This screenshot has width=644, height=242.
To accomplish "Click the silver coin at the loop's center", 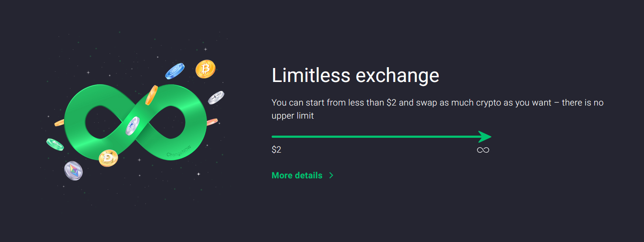I will pyautogui.click(x=132, y=126).
